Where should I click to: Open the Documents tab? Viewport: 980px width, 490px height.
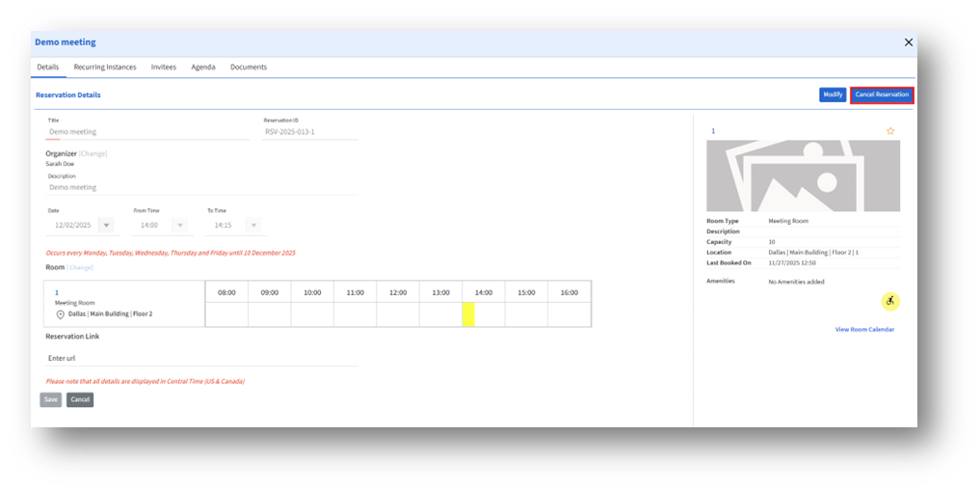tap(249, 68)
